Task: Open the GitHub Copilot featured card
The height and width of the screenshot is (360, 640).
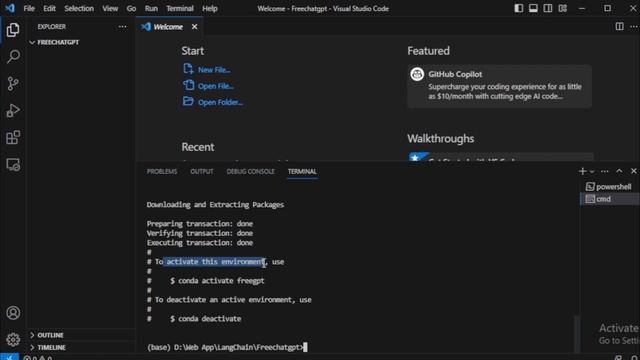Action: (499, 86)
